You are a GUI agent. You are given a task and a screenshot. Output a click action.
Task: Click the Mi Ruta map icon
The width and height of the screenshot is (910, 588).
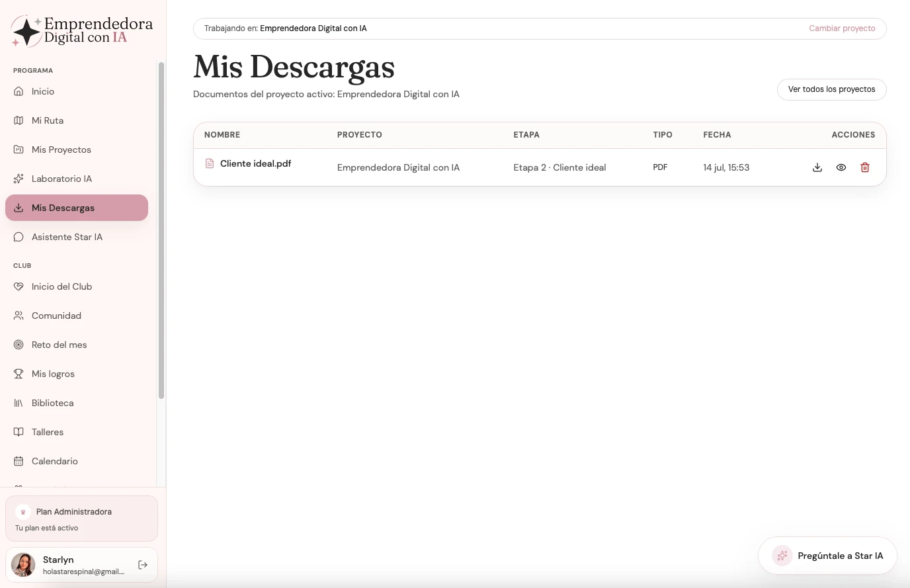(19, 120)
